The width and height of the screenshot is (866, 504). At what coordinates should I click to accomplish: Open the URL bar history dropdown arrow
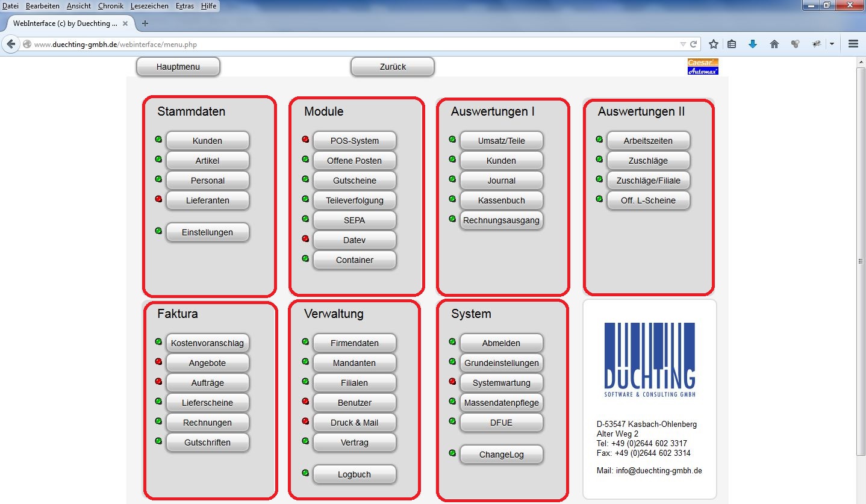tap(682, 44)
